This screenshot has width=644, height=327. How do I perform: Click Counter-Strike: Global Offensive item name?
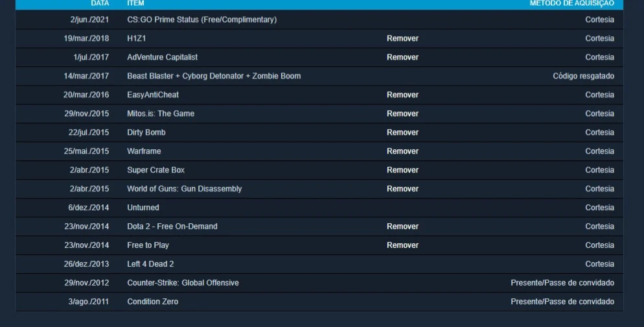click(x=183, y=283)
